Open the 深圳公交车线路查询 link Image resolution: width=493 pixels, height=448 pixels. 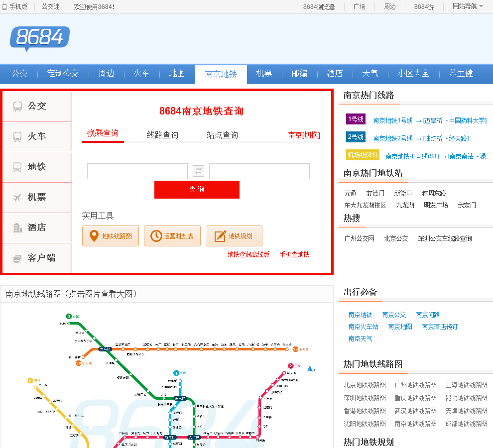[445, 238]
